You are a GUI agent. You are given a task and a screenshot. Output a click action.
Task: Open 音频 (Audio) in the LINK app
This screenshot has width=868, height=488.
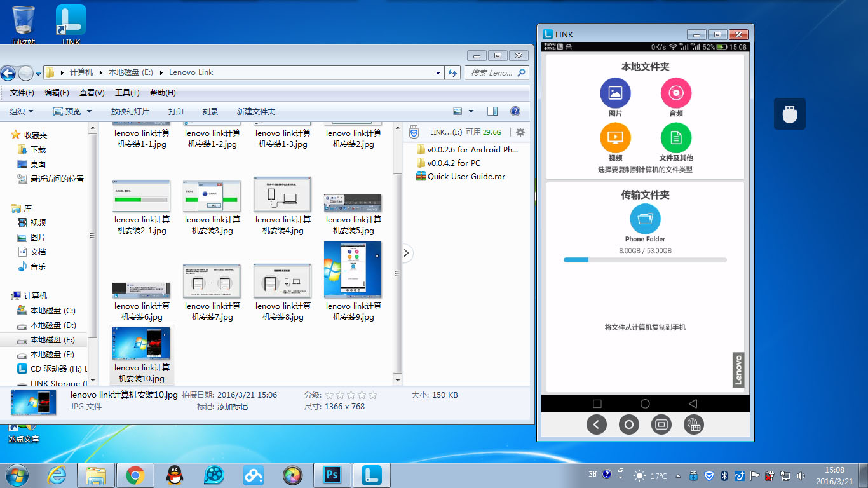(x=675, y=92)
